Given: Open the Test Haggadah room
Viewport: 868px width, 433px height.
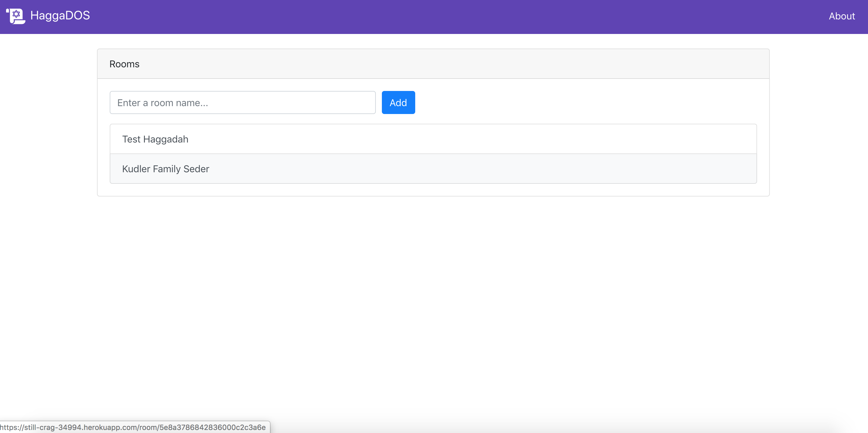Looking at the screenshot, I should coord(433,139).
